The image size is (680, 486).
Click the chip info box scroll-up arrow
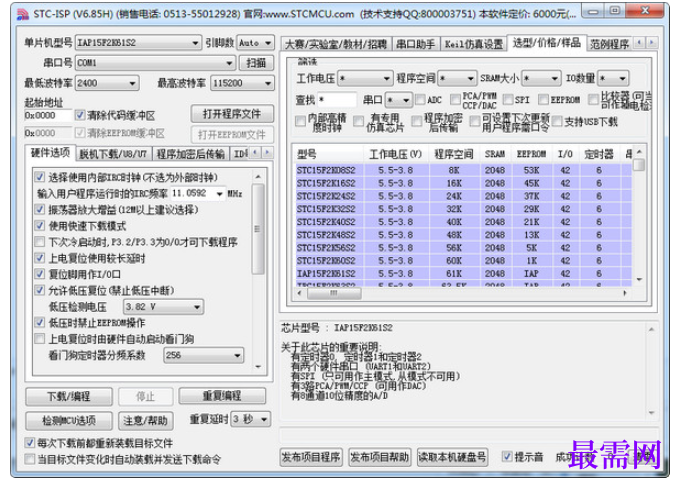tap(651, 330)
